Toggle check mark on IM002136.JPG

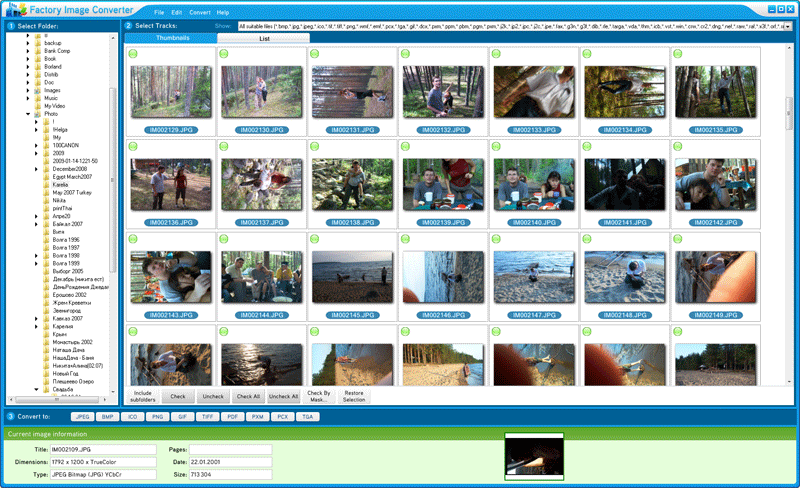coord(133,147)
